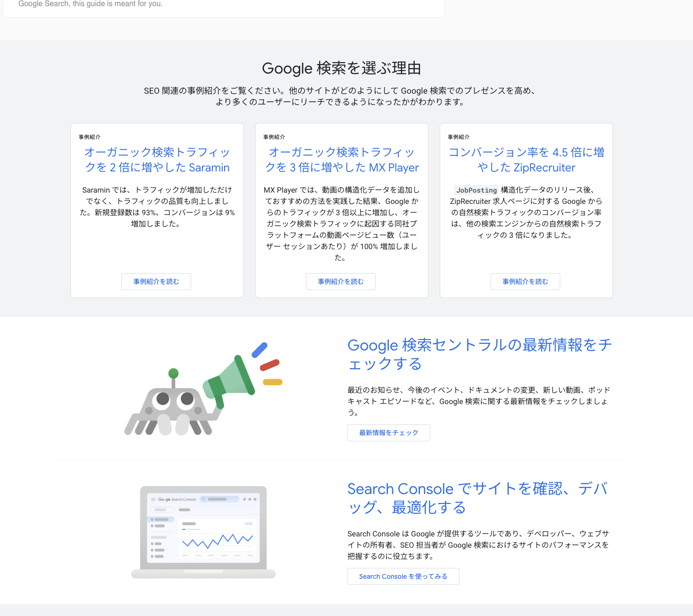
Task: Click the 最新情報をチェック button
Action: 389,433
